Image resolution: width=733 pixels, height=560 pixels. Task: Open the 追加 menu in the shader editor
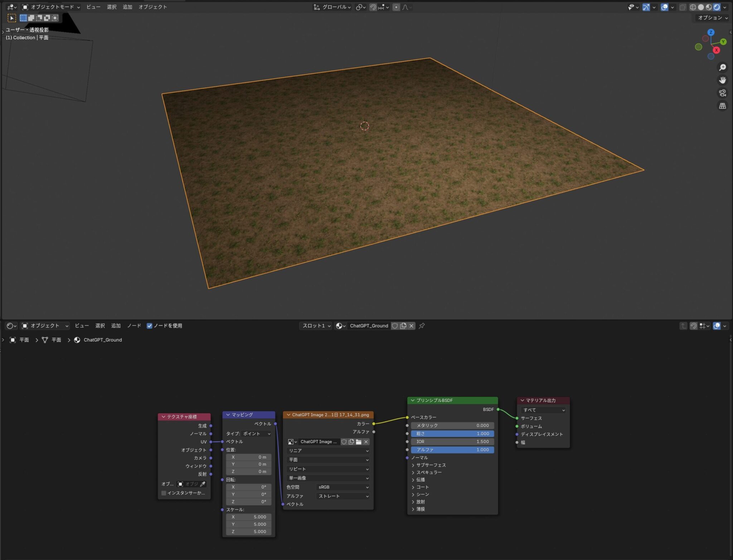116,326
